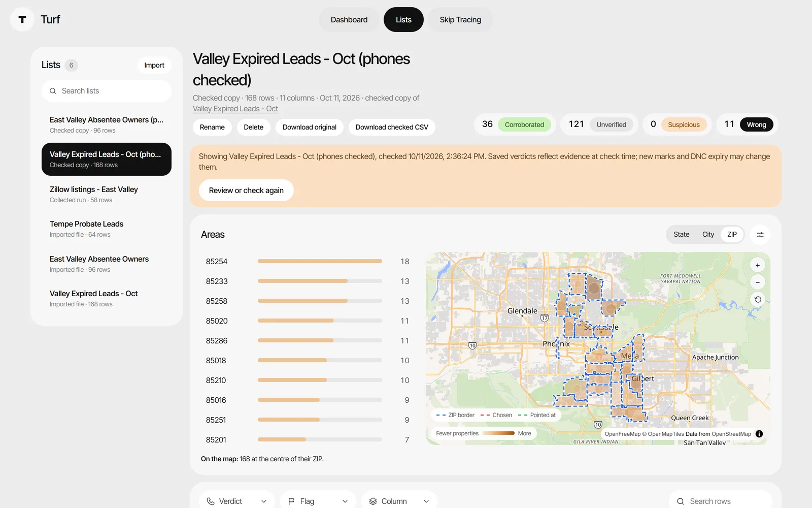This screenshot has height=508, width=812.
Task: Select ZIP grouping for Areas
Action: pyautogui.click(x=732, y=235)
